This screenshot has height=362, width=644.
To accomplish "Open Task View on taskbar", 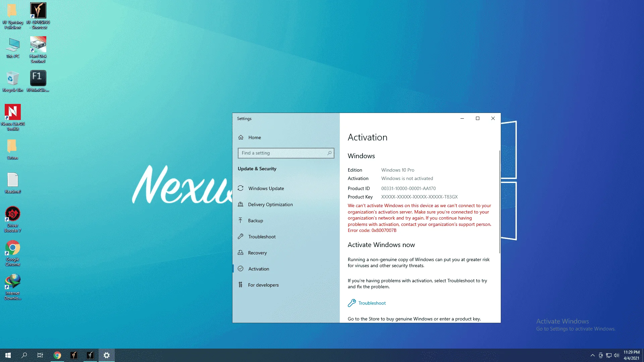I will [40, 355].
